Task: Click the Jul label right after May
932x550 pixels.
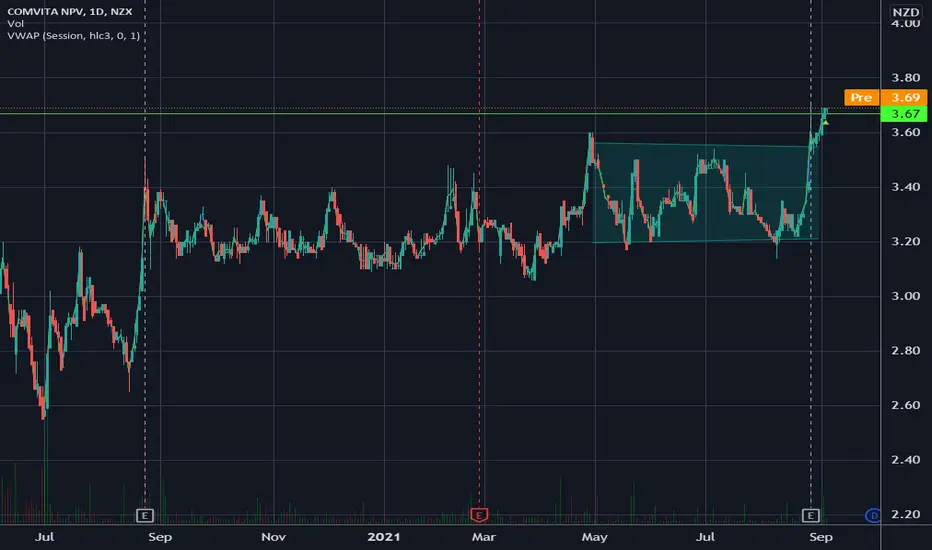Action: point(705,537)
